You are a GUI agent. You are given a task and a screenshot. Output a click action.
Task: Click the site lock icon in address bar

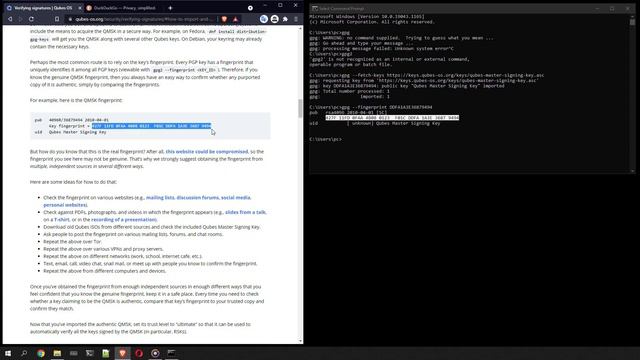pyautogui.click(x=70, y=19)
